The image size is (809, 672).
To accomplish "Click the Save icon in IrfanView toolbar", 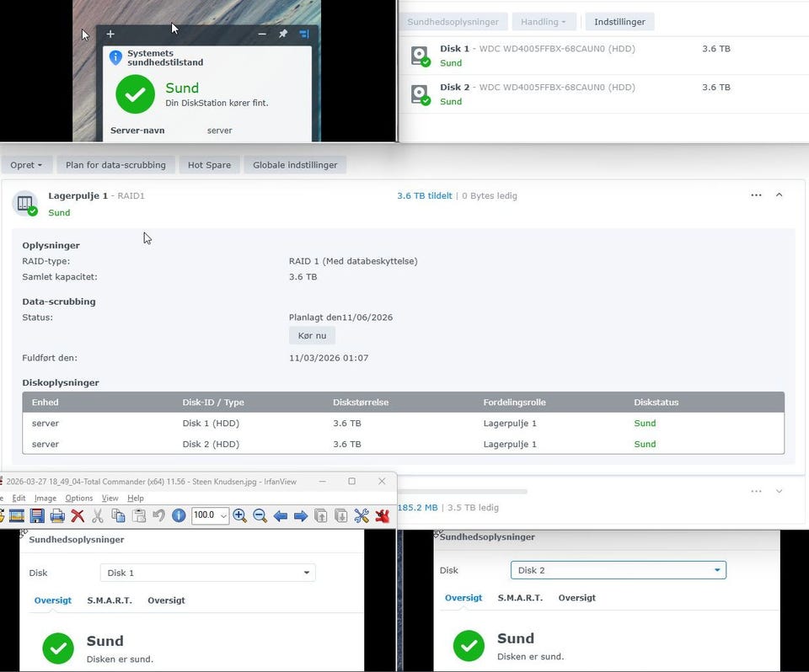I will 37,515.
